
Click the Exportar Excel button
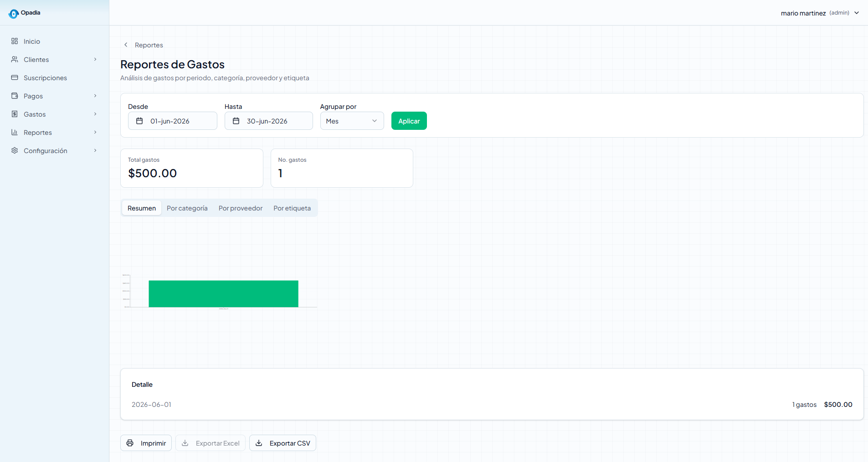click(x=211, y=443)
